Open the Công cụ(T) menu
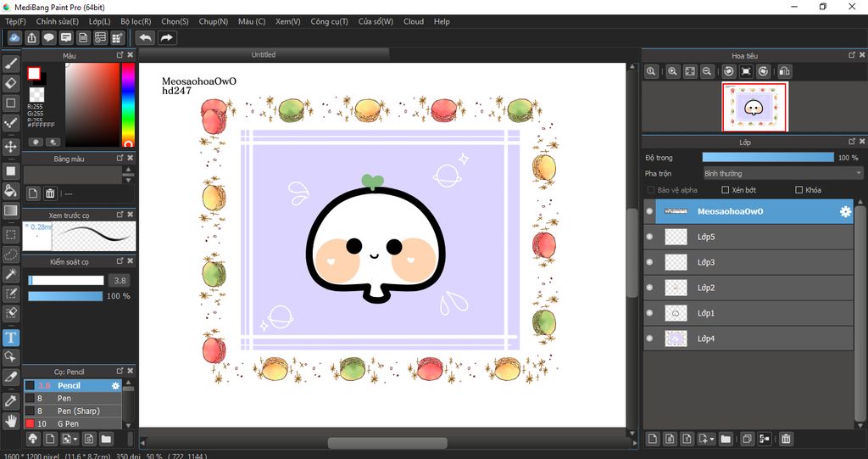This screenshot has height=459, width=868. point(330,21)
